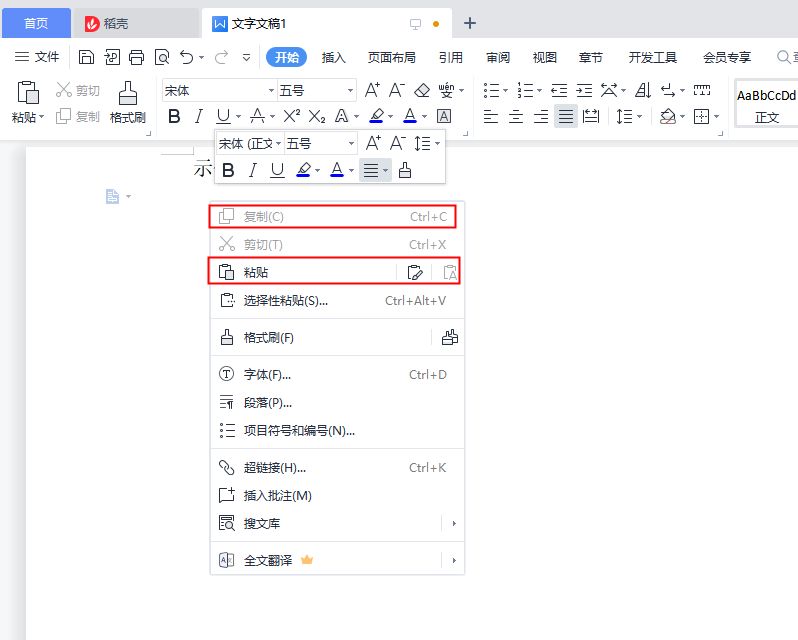Open the 页面布局 ribbon tab

(391, 57)
